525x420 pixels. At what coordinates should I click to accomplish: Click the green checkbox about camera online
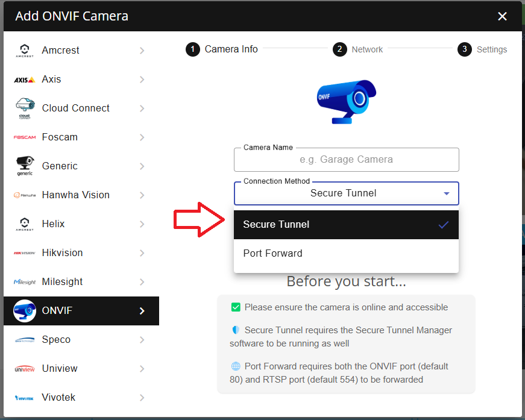coord(236,307)
